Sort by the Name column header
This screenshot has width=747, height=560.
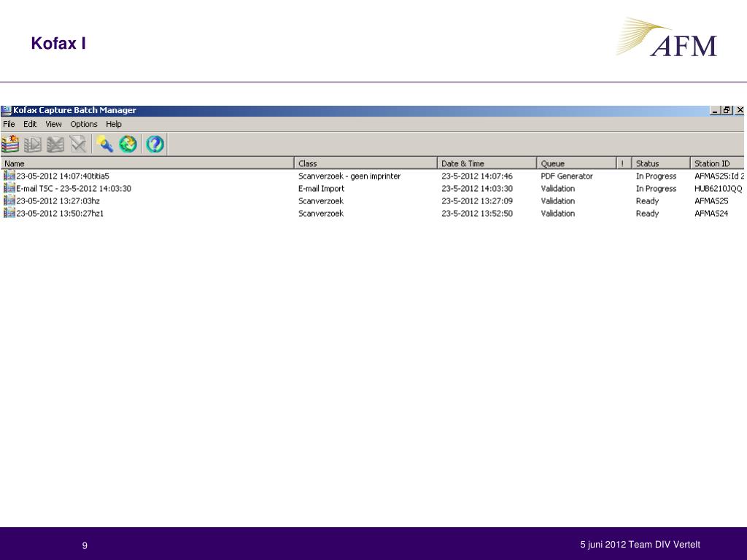point(147,163)
